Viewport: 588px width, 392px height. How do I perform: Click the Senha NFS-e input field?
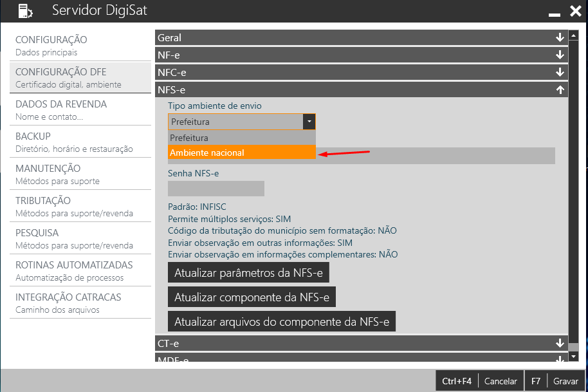(x=216, y=189)
